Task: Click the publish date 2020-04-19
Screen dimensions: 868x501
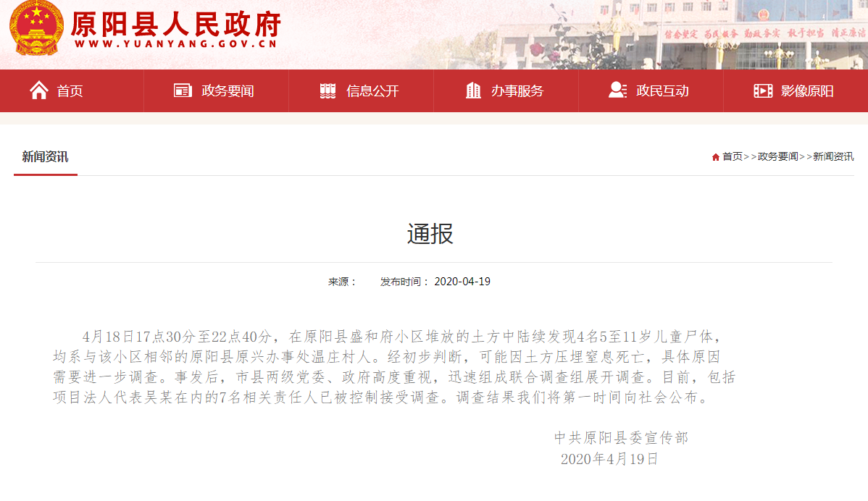Action: coord(462,282)
